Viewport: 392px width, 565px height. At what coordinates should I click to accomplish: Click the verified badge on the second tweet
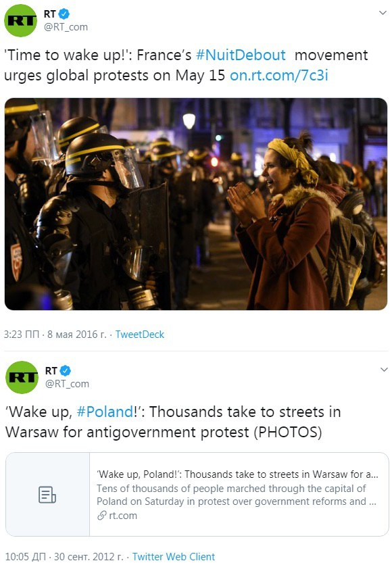pos(65,371)
